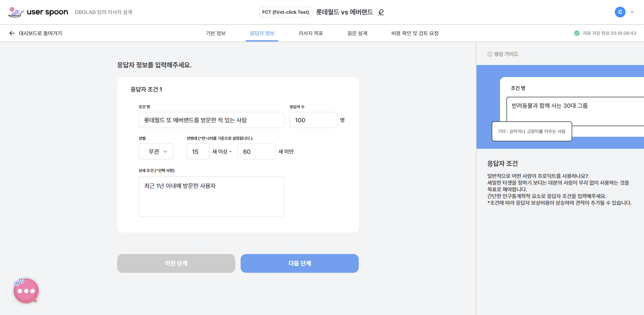Click the maximum age field 60
The image size is (644, 315).
click(256, 151)
